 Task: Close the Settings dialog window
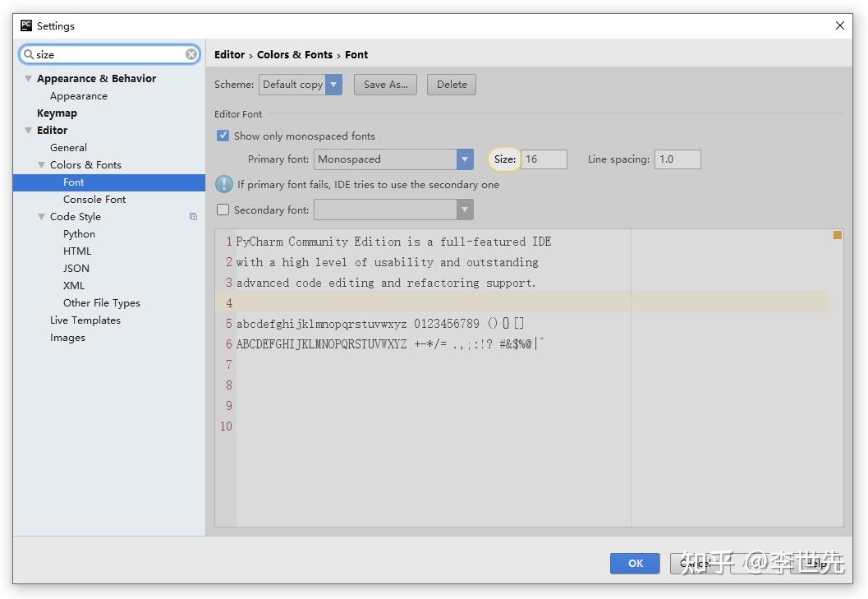tap(840, 25)
